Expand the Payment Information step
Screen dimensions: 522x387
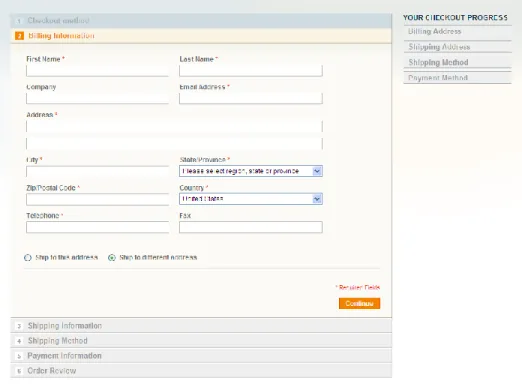pos(201,356)
